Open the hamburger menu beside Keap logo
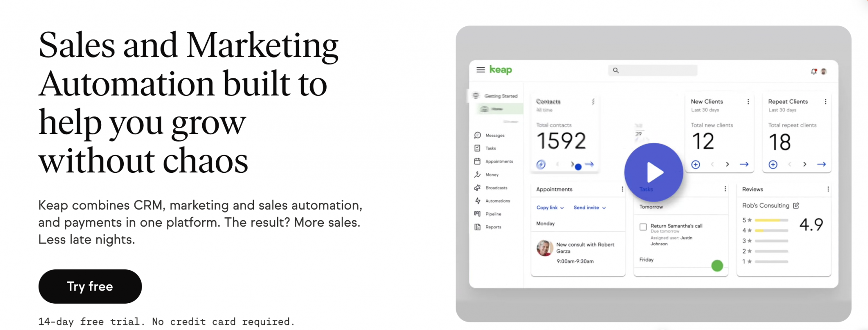The width and height of the screenshot is (868, 330). (x=480, y=70)
